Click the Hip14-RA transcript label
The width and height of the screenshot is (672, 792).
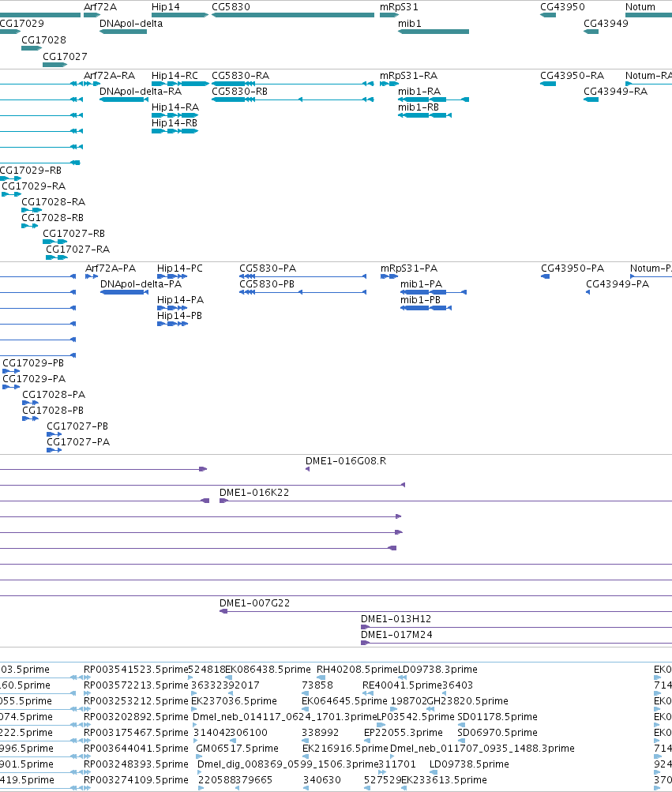point(175,107)
